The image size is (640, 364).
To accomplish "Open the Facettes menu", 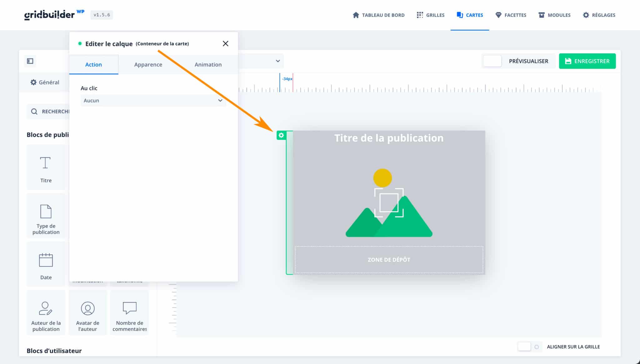I will (x=511, y=15).
